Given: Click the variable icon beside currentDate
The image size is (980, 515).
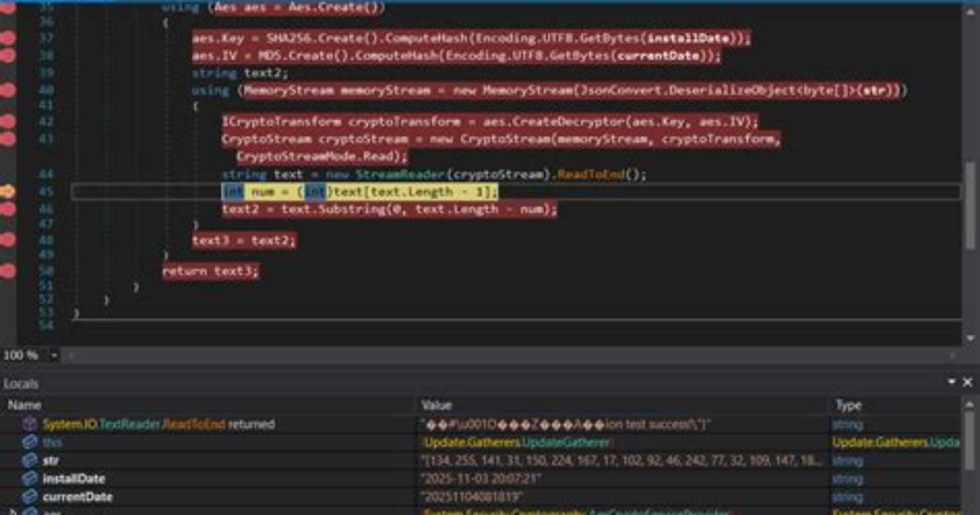Looking at the screenshot, I should tap(29, 497).
